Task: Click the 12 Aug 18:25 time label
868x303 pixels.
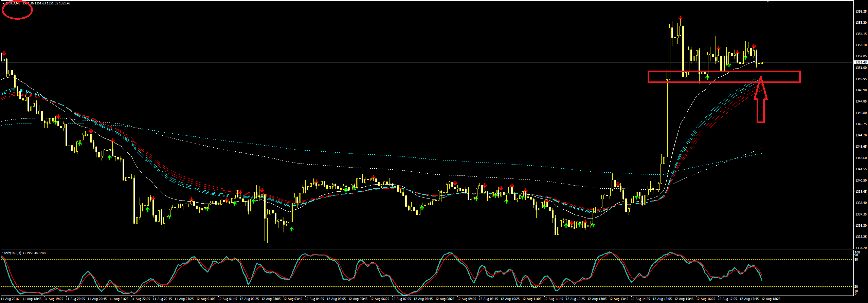Action: [771, 299]
